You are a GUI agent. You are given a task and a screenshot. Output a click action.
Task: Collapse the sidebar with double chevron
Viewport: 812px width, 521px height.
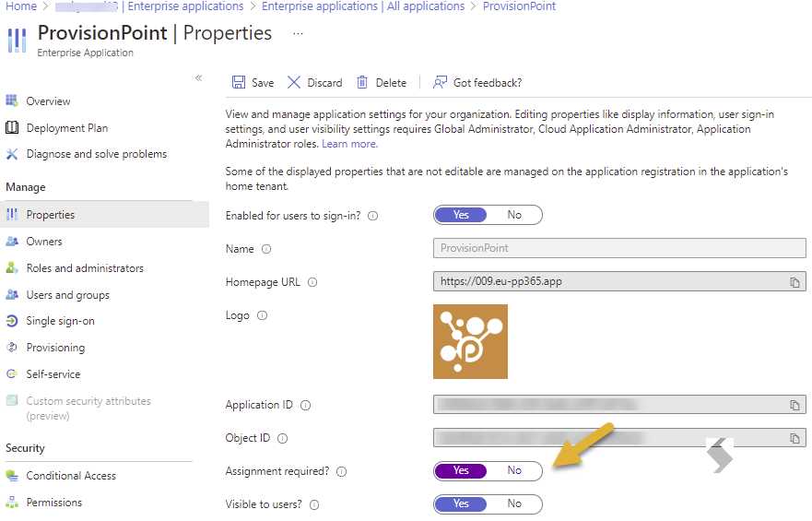(198, 77)
